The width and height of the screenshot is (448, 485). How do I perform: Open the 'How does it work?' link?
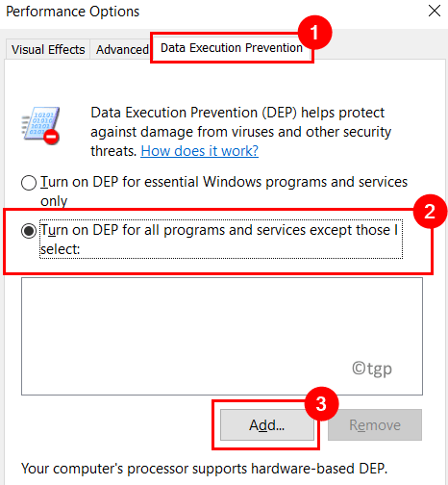click(x=199, y=151)
